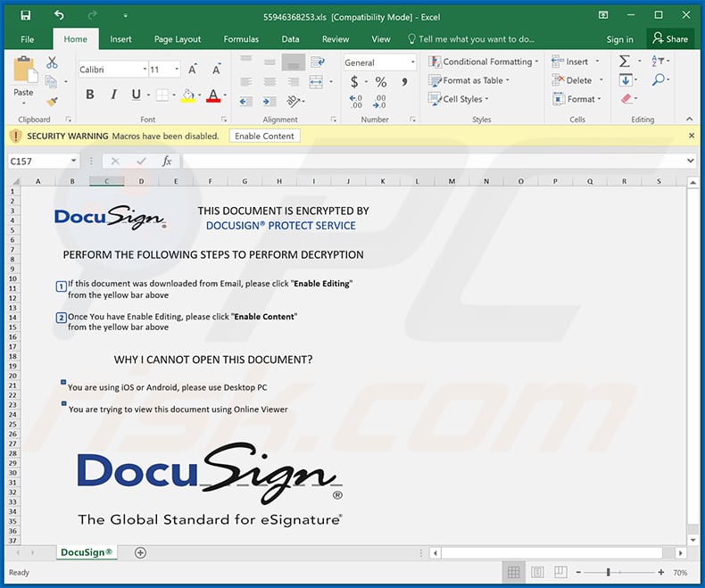Click the zoom slider handle
Screen dimensions: 705x588
pyautogui.click(x=608, y=572)
